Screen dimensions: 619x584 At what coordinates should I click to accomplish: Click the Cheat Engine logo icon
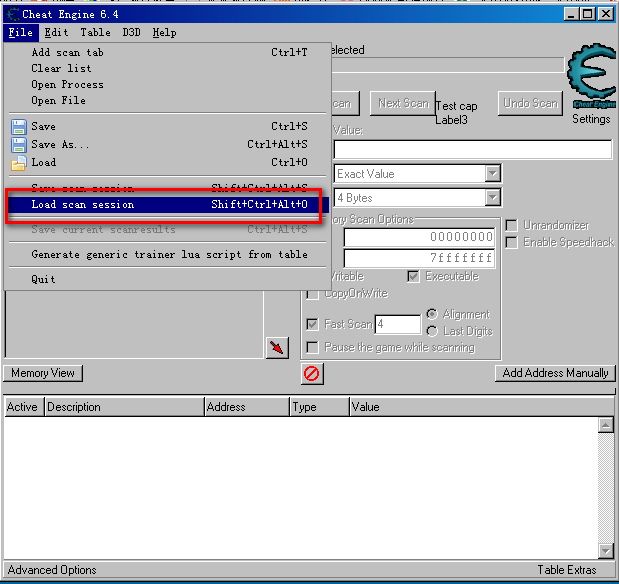(x=591, y=76)
